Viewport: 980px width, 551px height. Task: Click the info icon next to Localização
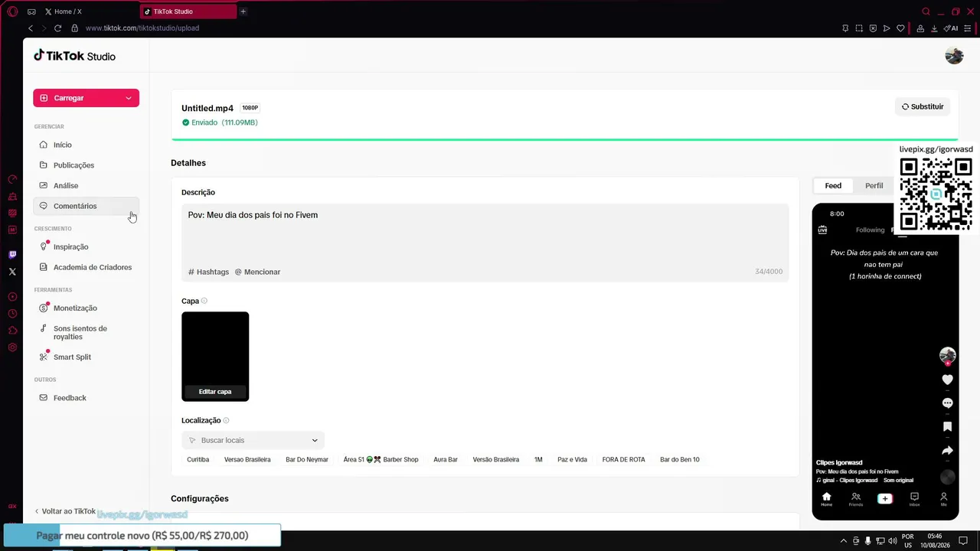coord(226,420)
